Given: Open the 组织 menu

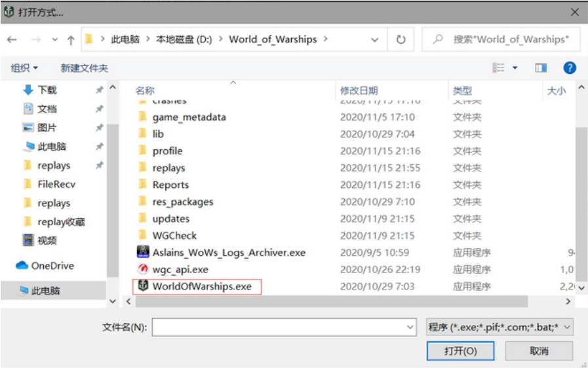Looking at the screenshot, I should tap(24, 68).
